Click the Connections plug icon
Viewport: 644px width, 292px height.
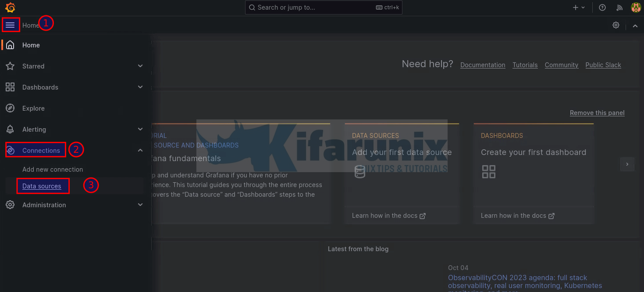pyautogui.click(x=11, y=151)
